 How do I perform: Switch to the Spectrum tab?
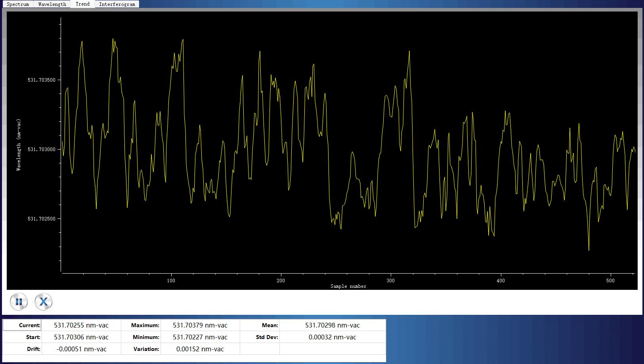18,4
